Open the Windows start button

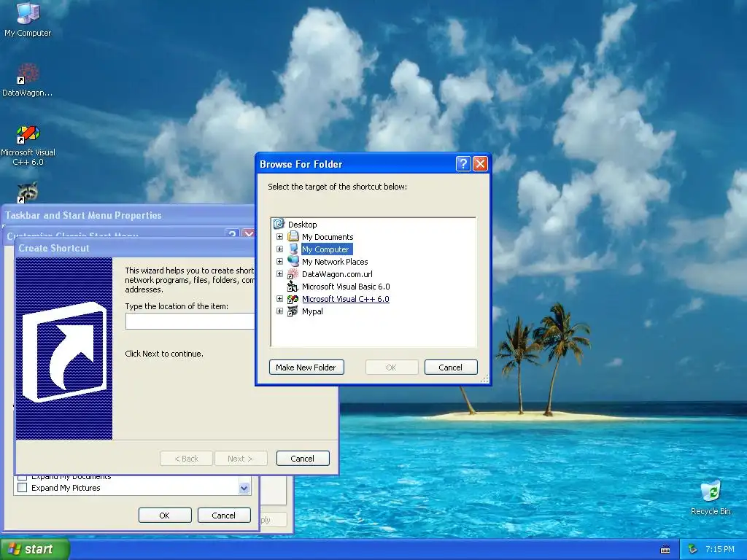[x=35, y=549]
